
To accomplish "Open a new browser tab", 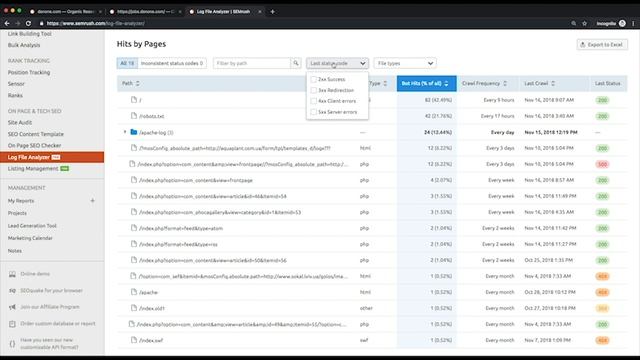I will click(x=272, y=11).
